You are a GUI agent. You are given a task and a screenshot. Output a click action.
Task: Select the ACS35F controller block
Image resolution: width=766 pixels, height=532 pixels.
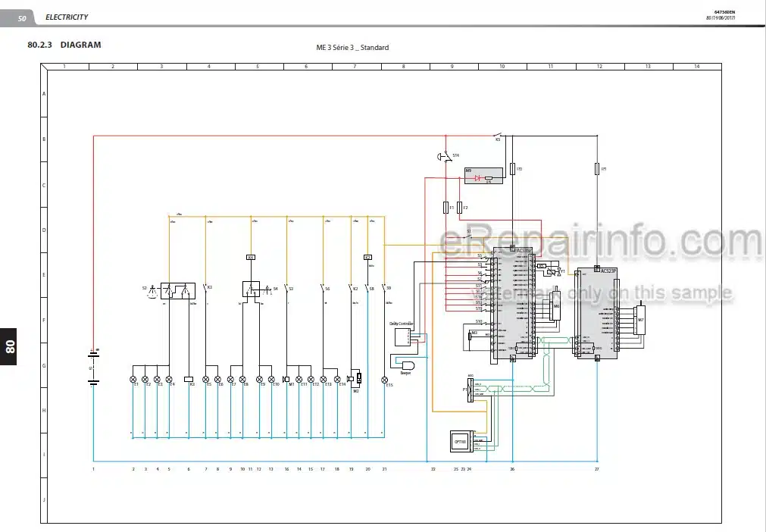click(513, 303)
